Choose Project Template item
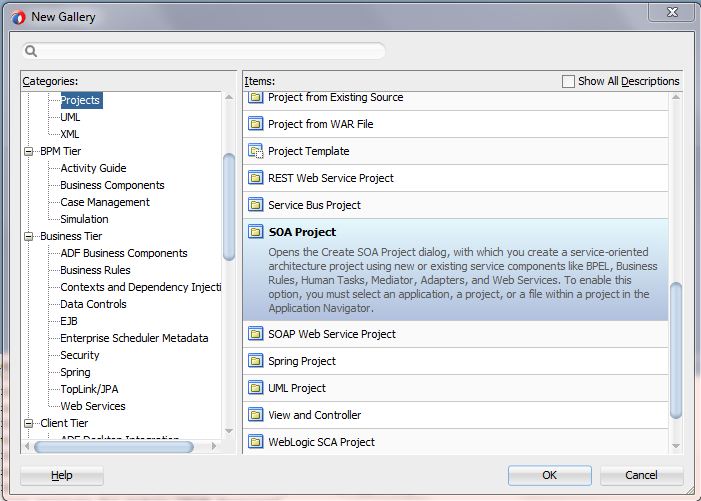Viewport: 701px width, 501px height. click(456, 151)
